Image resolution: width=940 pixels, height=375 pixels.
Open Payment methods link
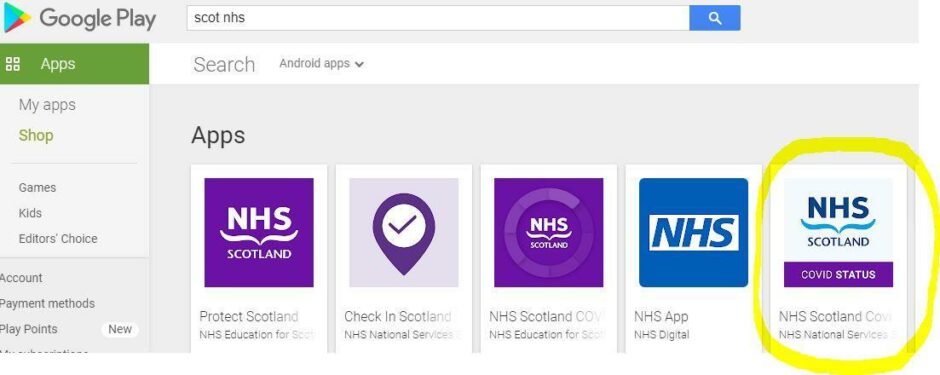pos(47,304)
